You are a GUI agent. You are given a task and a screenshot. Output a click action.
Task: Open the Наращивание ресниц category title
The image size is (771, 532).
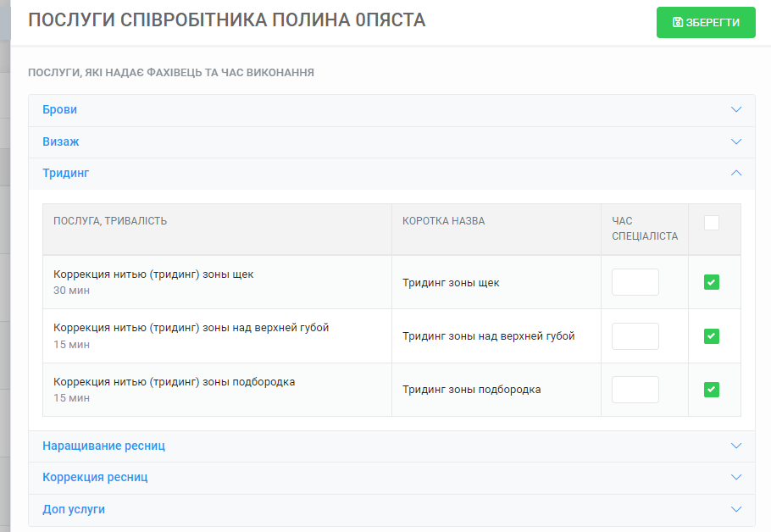[103, 446]
